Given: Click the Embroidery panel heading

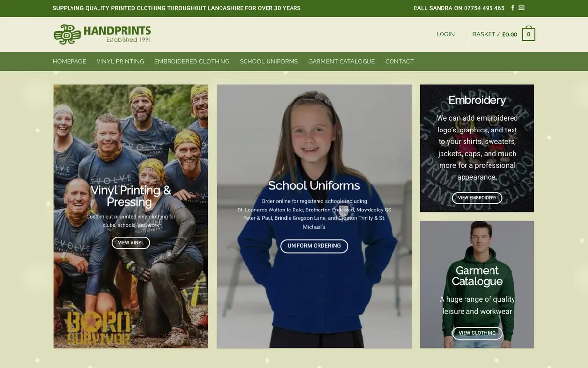Looking at the screenshot, I should 477,100.
